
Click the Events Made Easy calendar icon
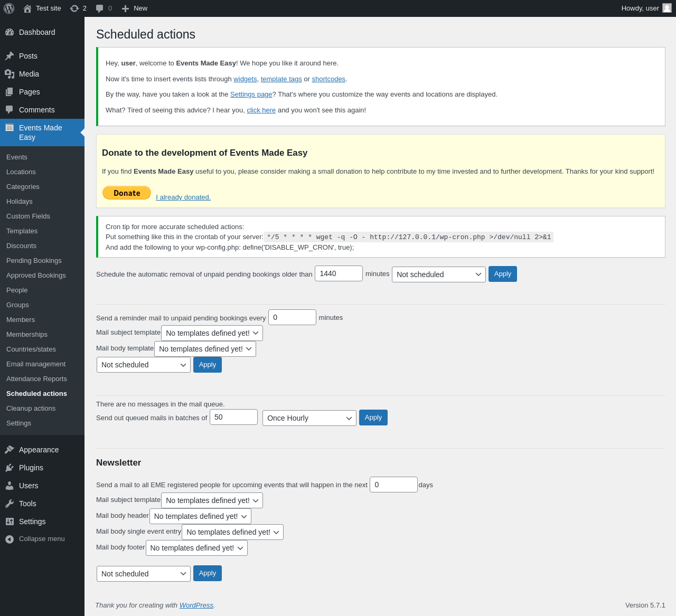[10, 128]
